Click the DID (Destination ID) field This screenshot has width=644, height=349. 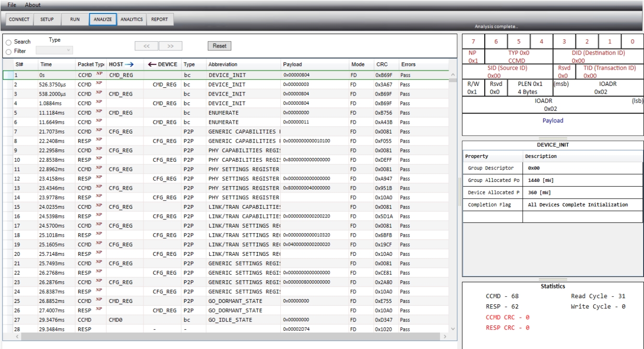point(598,57)
